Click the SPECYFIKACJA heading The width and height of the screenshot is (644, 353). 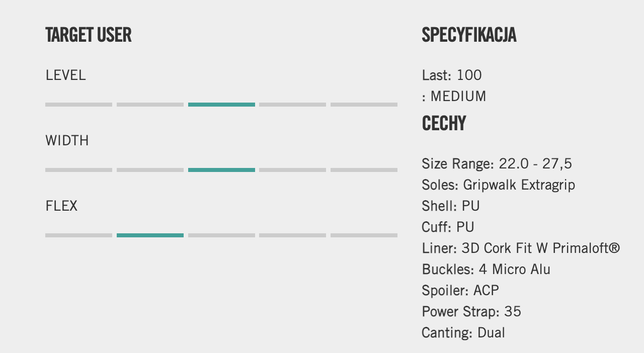click(x=469, y=35)
